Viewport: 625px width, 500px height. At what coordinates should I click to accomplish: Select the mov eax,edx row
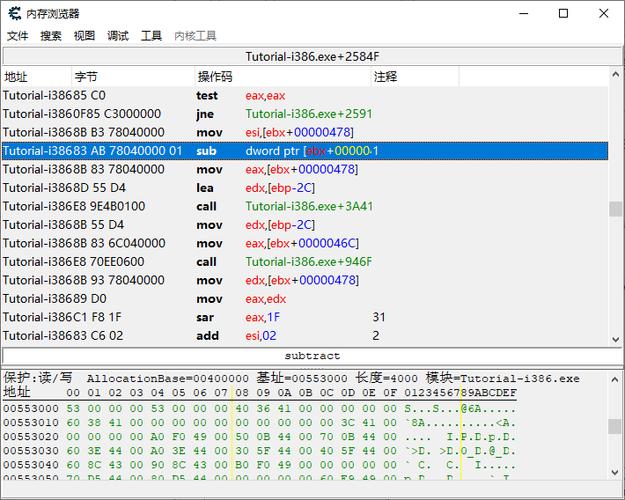[x=305, y=299]
